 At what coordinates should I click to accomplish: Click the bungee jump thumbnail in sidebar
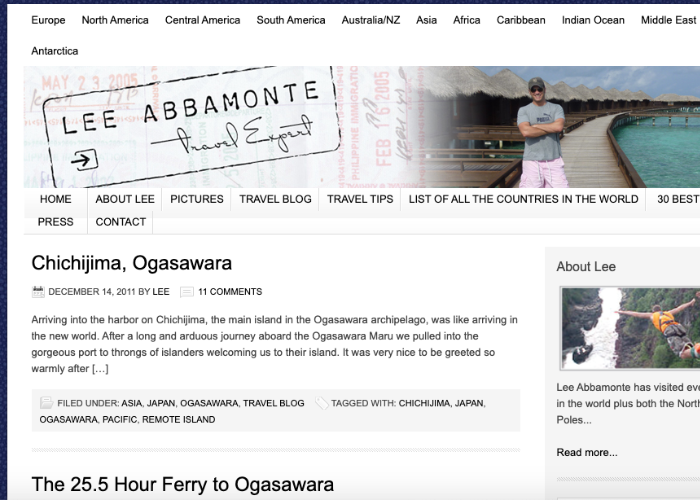(630, 328)
